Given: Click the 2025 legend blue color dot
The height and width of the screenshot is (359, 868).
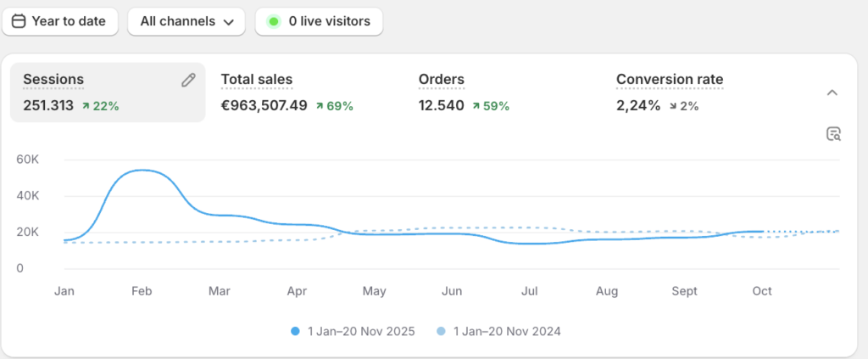Looking at the screenshot, I should coord(295,331).
